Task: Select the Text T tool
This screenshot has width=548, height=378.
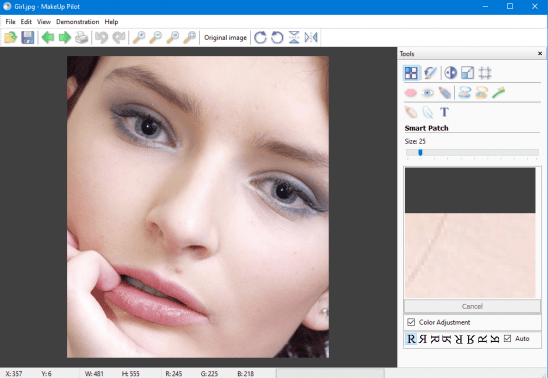Action: [x=444, y=112]
